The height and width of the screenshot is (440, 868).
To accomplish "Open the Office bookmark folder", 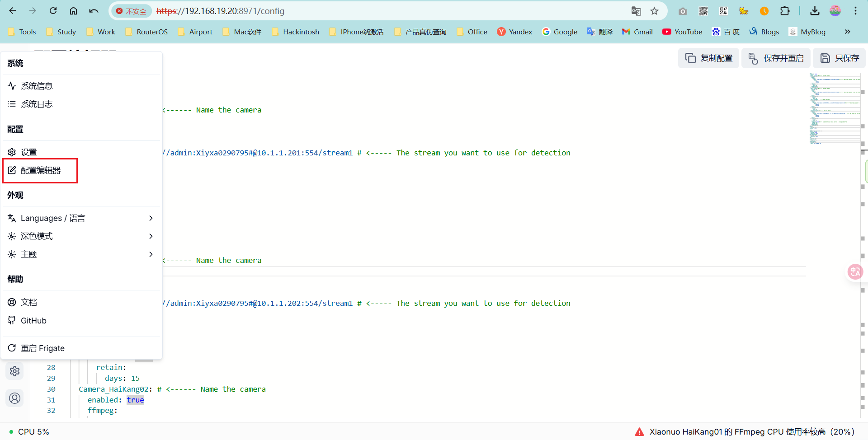I will (x=472, y=32).
